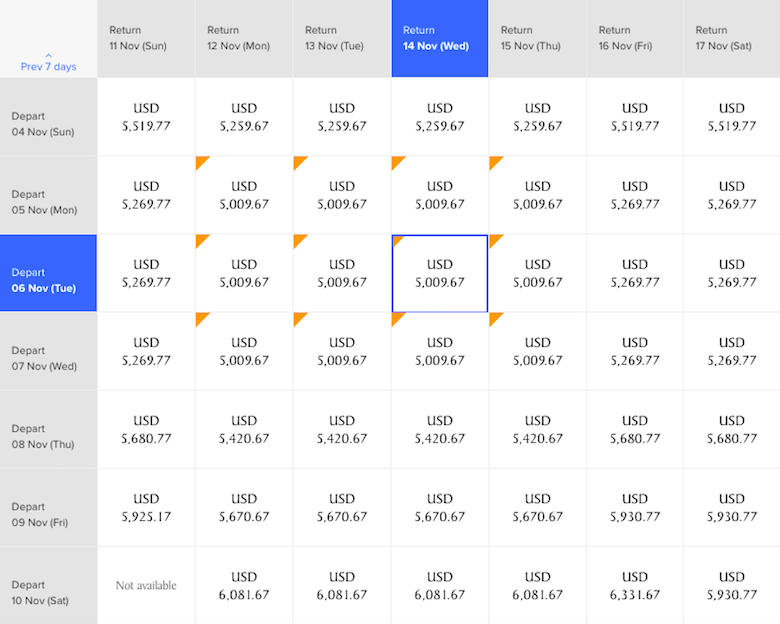This screenshot has width=780, height=624.
Task: Select highlighted Depart 06 Nov (Tue) row
Action: (x=48, y=273)
